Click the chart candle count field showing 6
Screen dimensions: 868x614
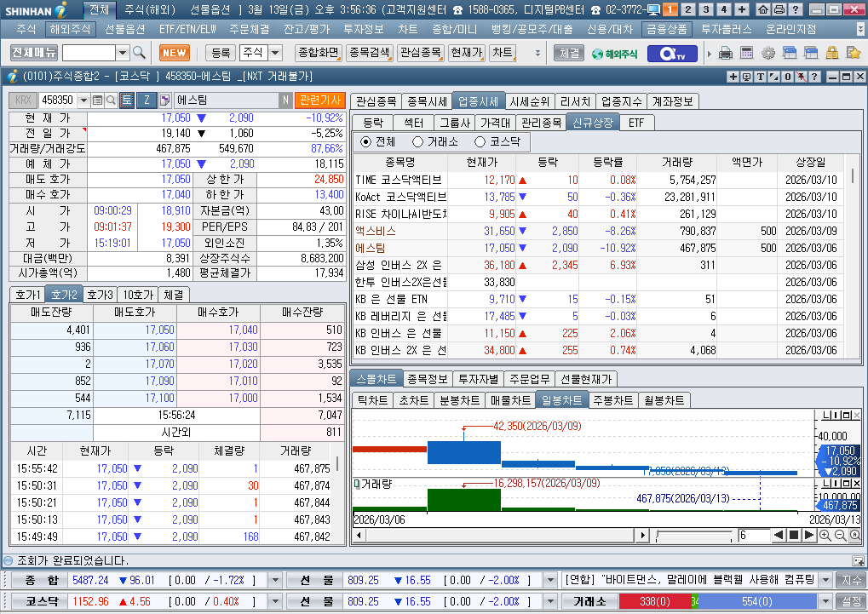click(754, 535)
